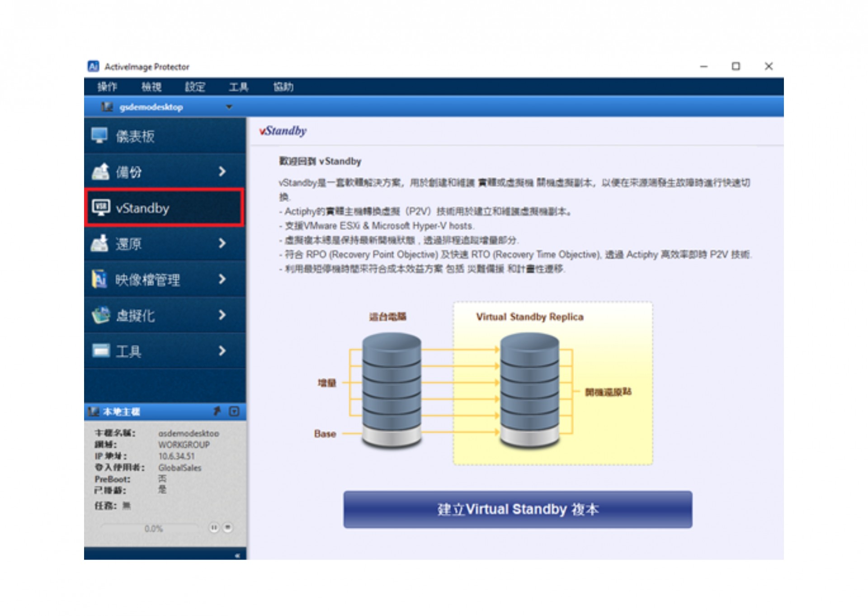Click the source machine database cylinder
Image resolution: width=868 pixels, height=616 pixels.
[392, 390]
